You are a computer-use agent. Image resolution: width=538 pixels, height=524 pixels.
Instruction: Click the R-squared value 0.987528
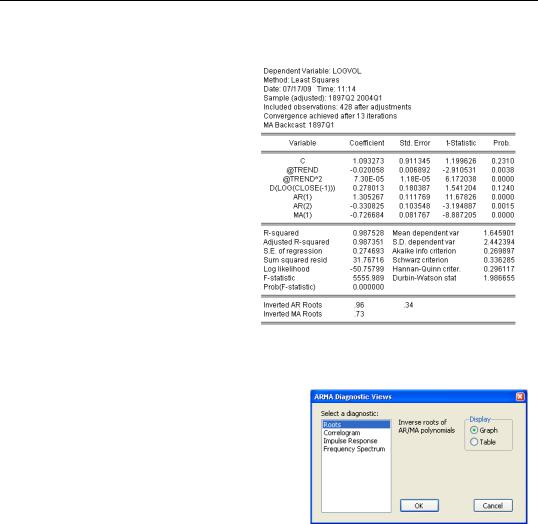pyautogui.click(x=368, y=233)
